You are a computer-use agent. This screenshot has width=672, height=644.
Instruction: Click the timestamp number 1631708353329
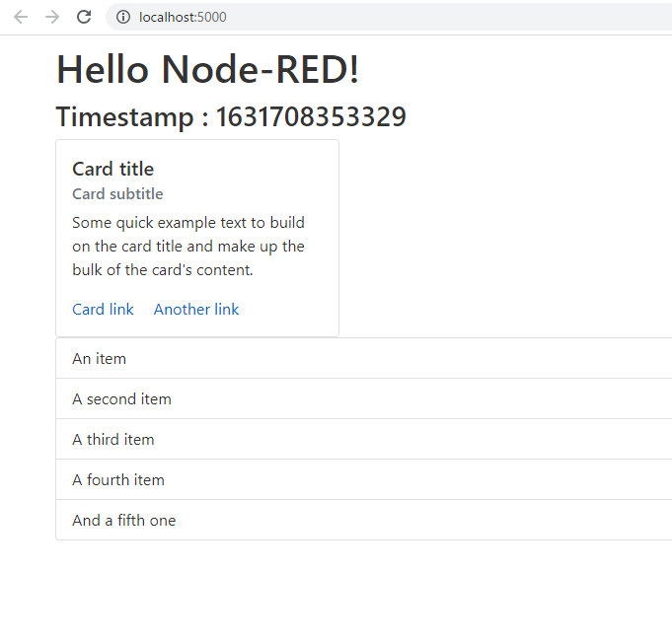click(x=311, y=116)
